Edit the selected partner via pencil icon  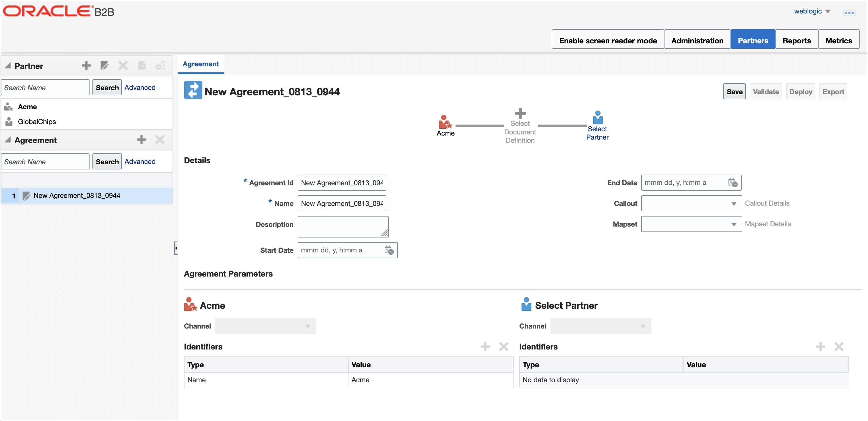[105, 65]
